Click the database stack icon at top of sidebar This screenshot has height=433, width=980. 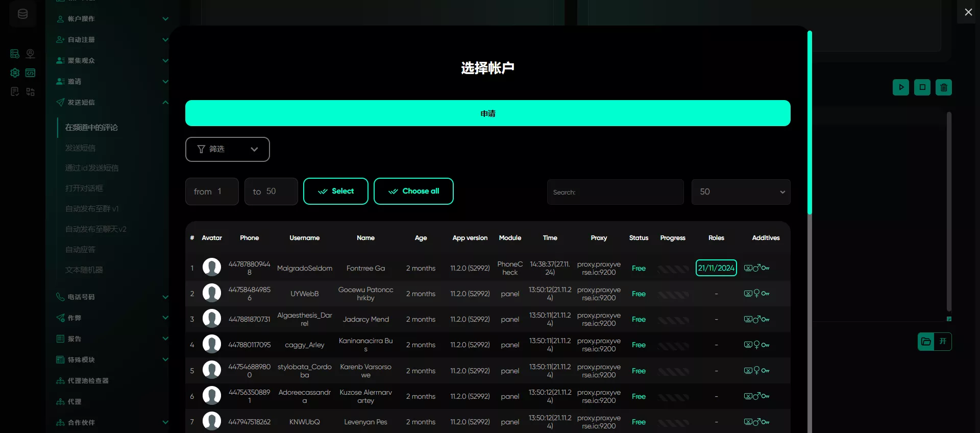[22, 14]
